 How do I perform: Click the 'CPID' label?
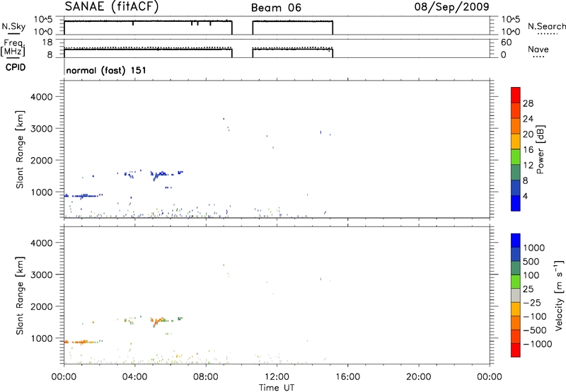pyautogui.click(x=16, y=67)
